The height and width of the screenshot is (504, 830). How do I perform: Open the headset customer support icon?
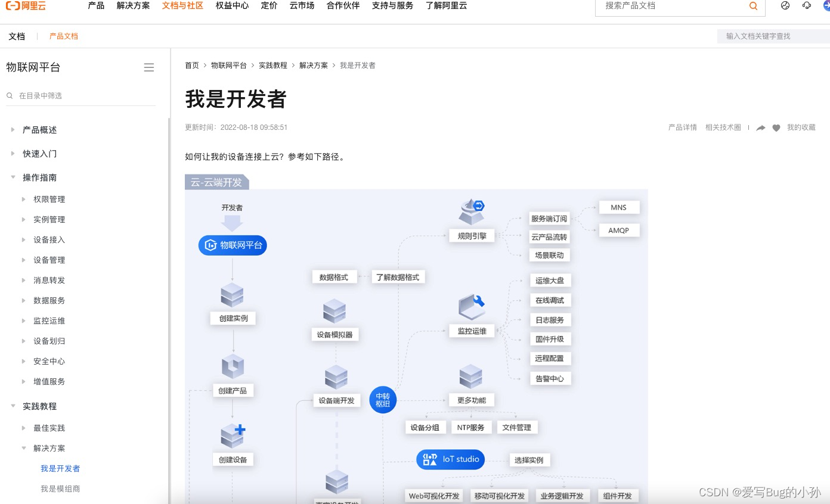coord(807,5)
